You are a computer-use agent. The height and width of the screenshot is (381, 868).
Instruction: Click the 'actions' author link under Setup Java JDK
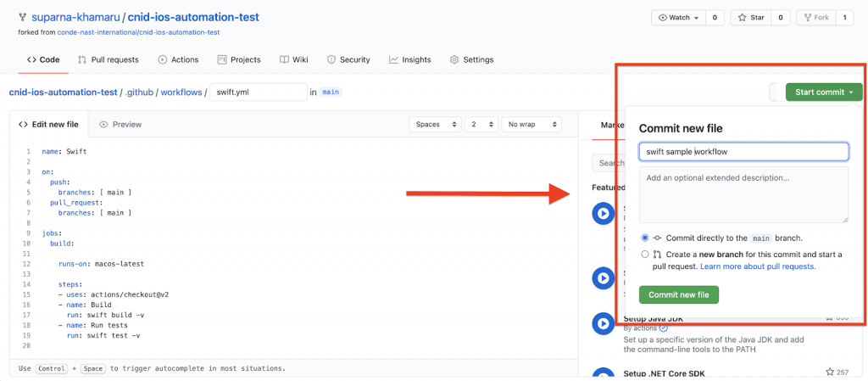point(647,328)
